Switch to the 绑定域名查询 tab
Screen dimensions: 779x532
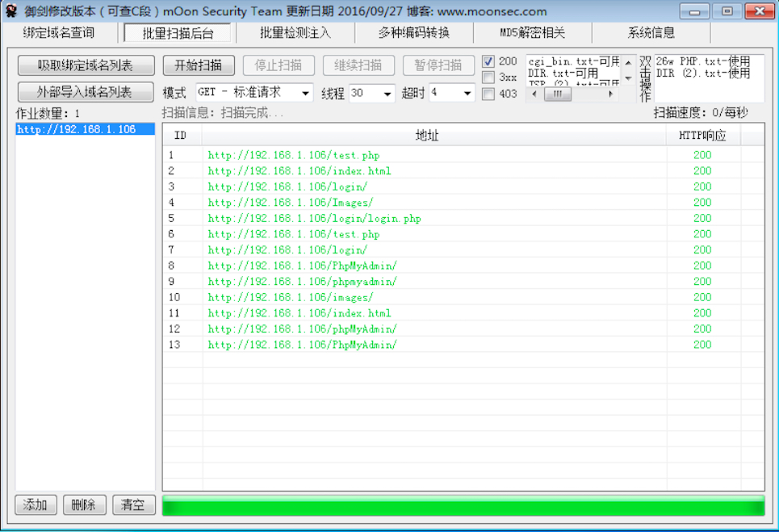[59, 33]
